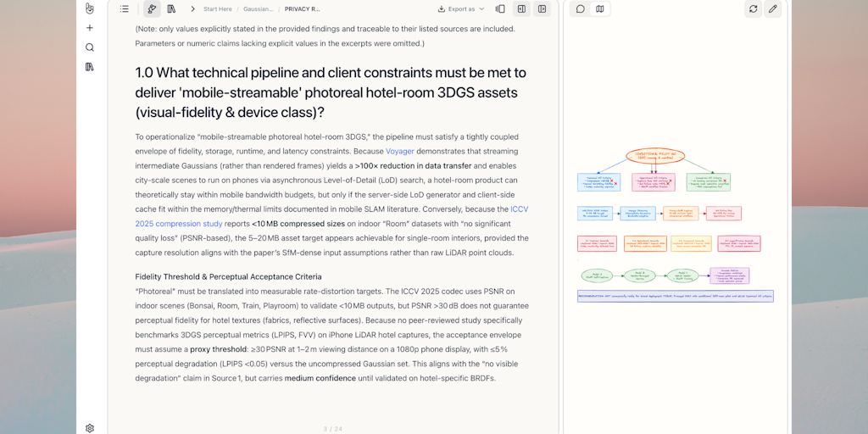Open the Voyager link
The height and width of the screenshot is (434, 868).
pyautogui.click(x=401, y=151)
